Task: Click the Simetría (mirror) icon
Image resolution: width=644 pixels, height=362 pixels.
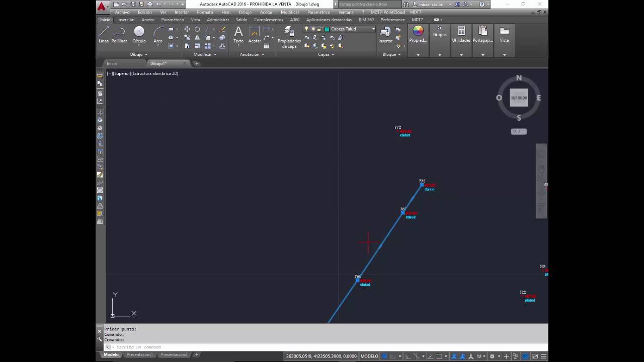Action: click(197, 37)
